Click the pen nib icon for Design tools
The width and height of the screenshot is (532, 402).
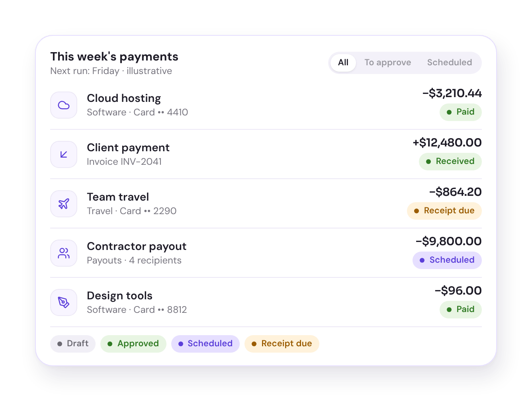(x=64, y=302)
